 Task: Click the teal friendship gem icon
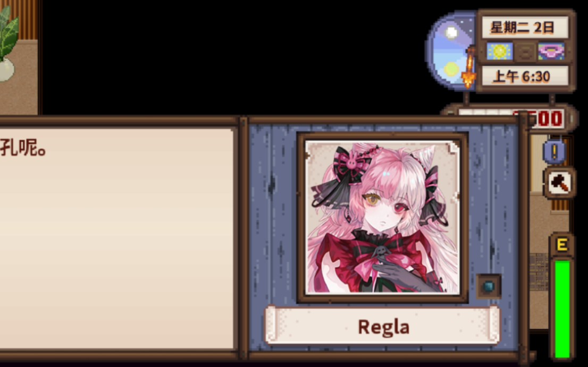[489, 286]
